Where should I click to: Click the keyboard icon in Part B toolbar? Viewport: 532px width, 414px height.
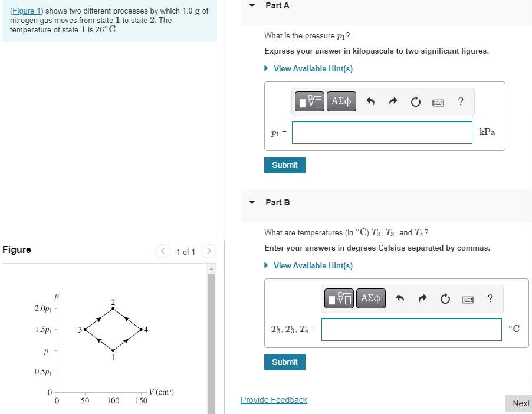467,299
